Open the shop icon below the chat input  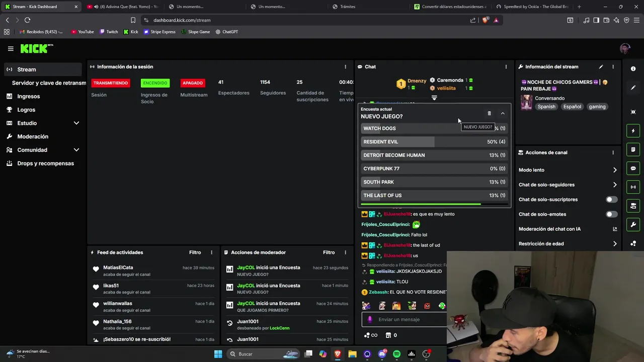[388, 335]
